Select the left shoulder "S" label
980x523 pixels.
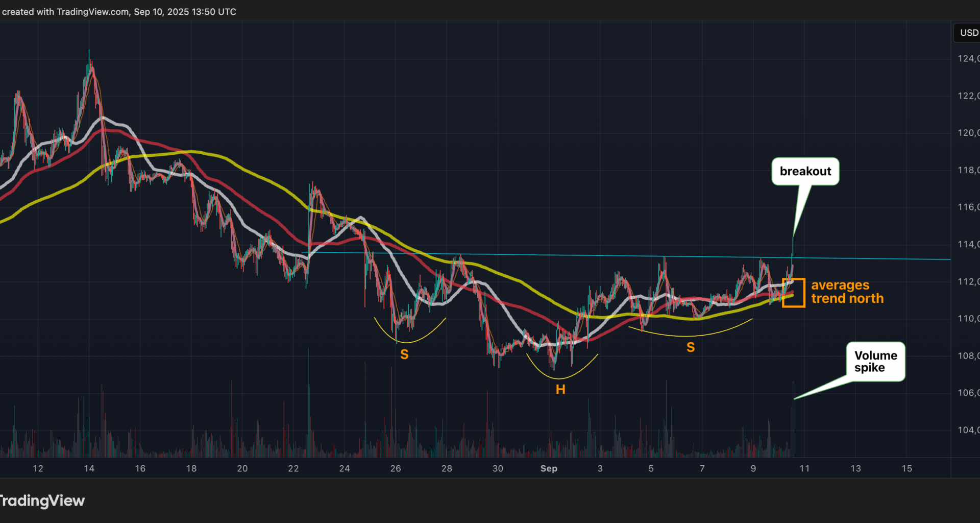pos(404,354)
